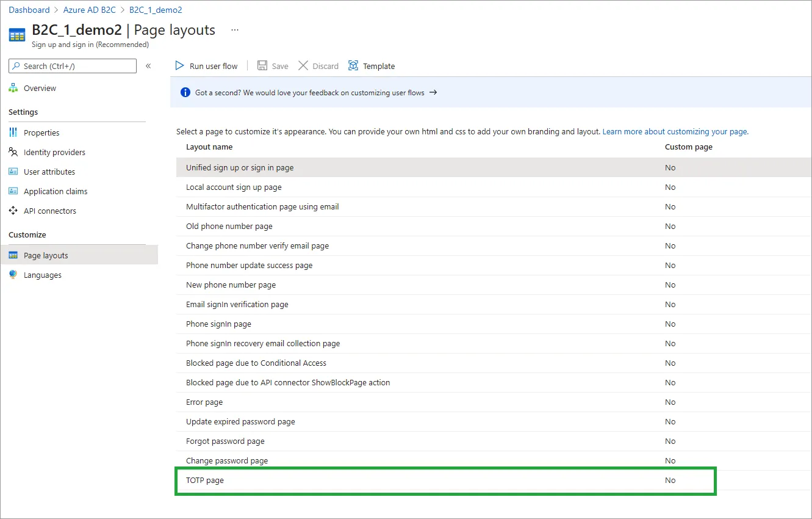Click the API connectors icon
812x519 pixels.
point(13,211)
